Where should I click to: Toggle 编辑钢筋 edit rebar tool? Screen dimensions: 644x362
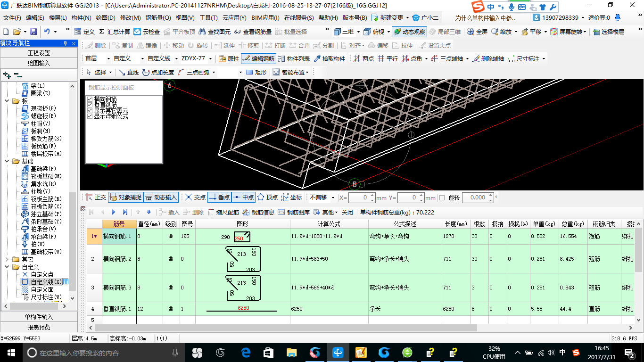(258, 58)
